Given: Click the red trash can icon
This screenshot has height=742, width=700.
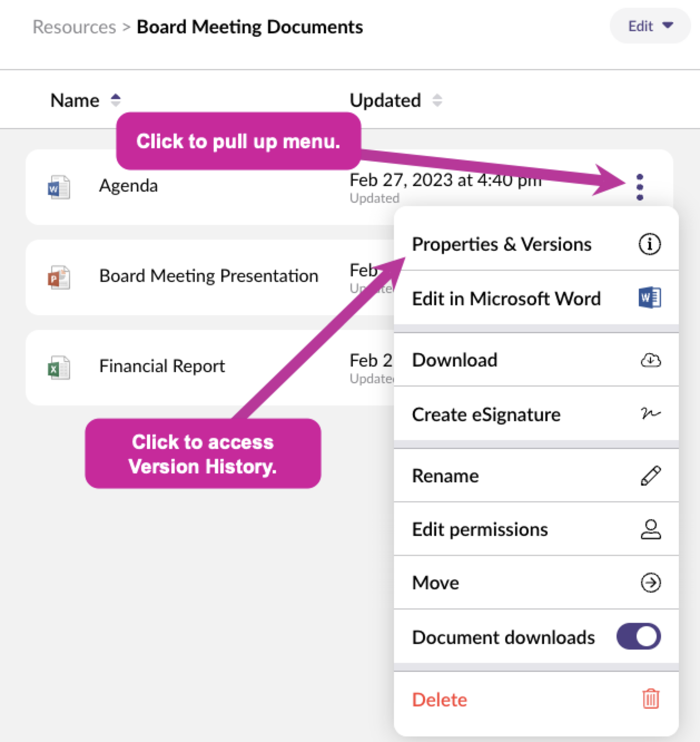Looking at the screenshot, I should [x=650, y=699].
